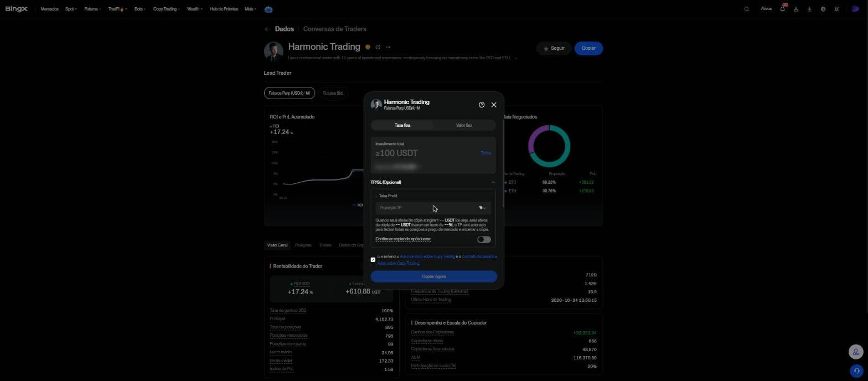Expand the Copy Trading menu

pyautogui.click(x=167, y=9)
